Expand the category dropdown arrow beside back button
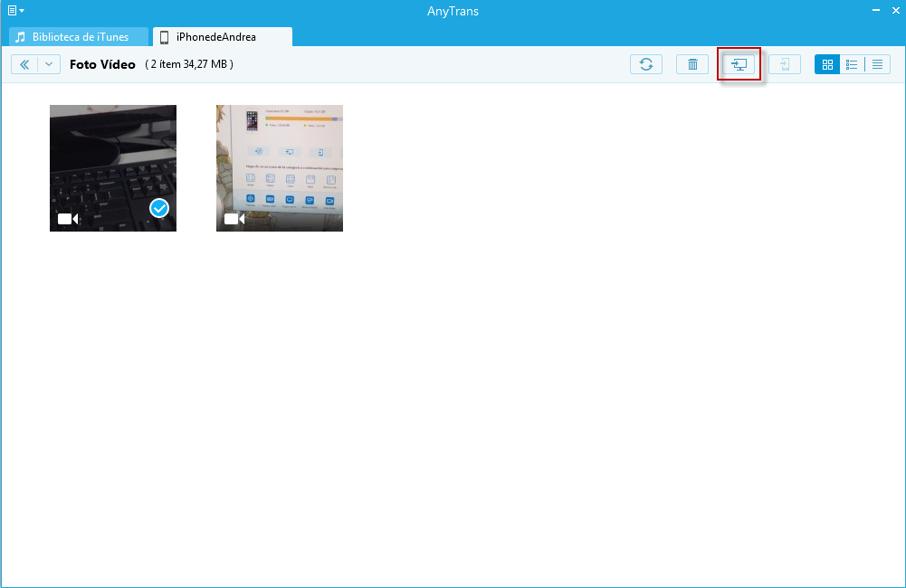 (49, 64)
